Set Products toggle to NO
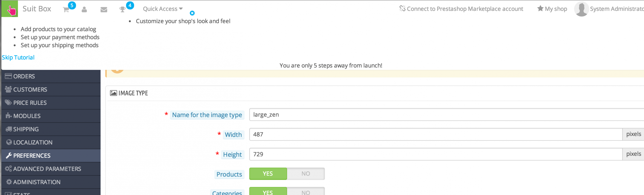The width and height of the screenshot is (644, 195). (306, 174)
